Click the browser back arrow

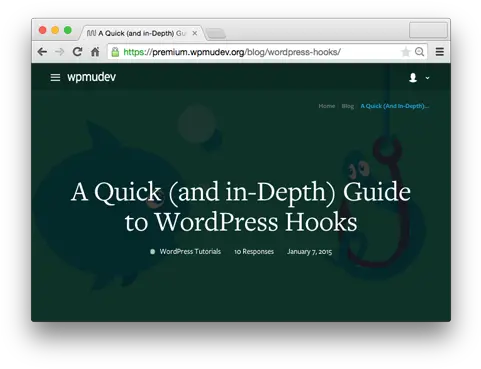pyautogui.click(x=42, y=52)
